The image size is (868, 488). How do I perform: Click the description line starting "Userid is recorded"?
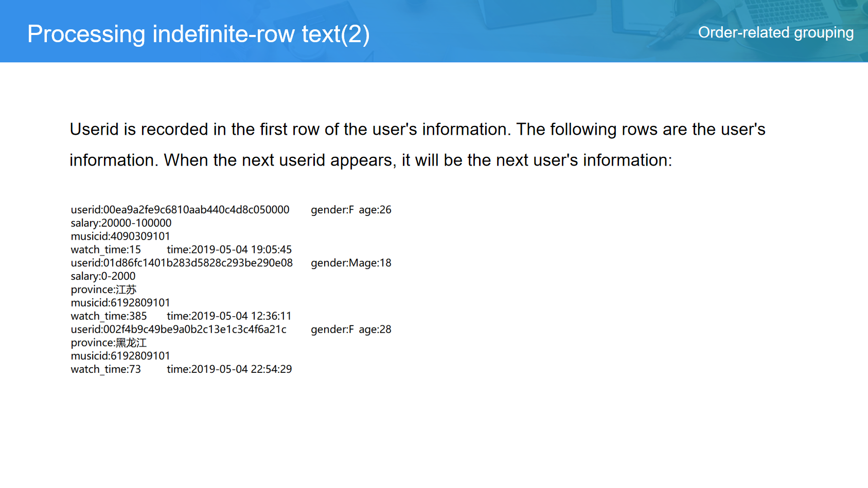pyautogui.click(x=417, y=129)
